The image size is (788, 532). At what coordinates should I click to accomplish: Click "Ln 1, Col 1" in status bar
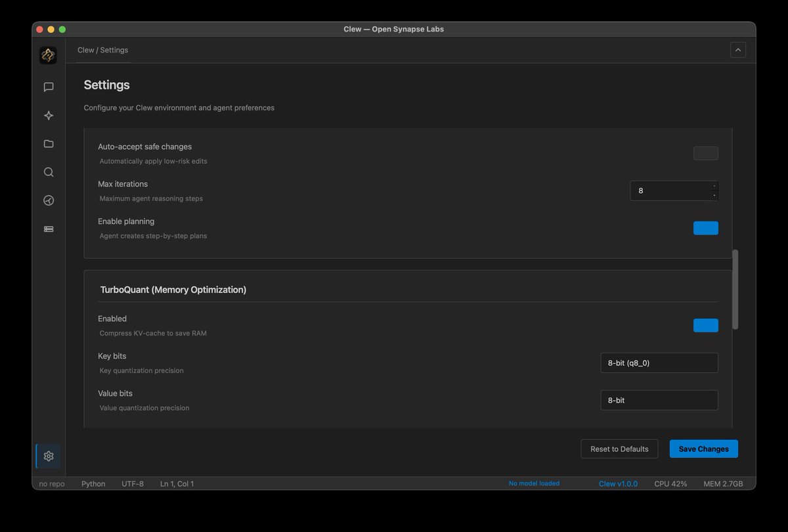coord(177,484)
